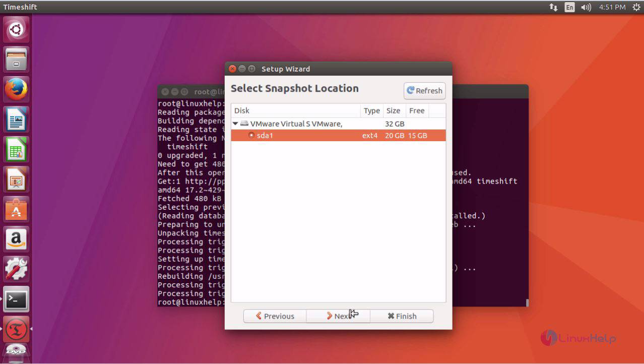Go back with the Previous button
The width and height of the screenshot is (644, 364).
pyautogui.click(x=275, y=316)
